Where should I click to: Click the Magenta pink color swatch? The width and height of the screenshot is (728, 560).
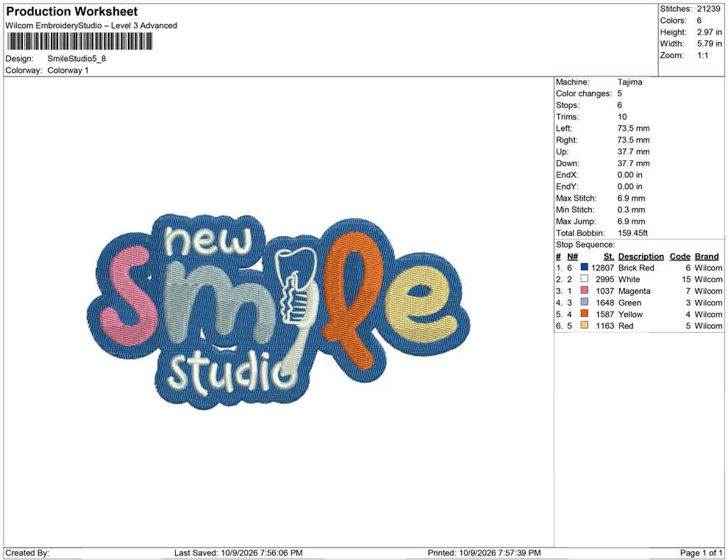click(x=585, y=290)
